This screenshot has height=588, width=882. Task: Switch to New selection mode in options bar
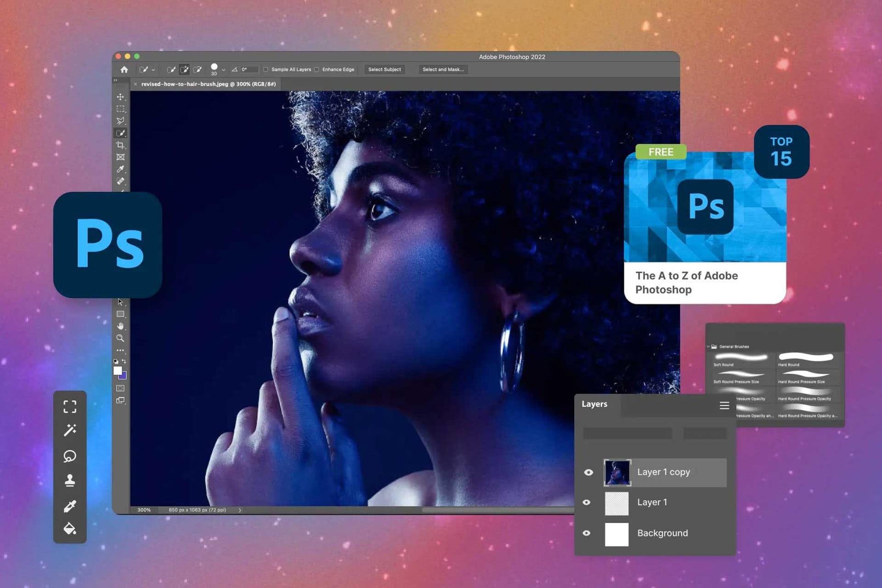tap(171, 69)
